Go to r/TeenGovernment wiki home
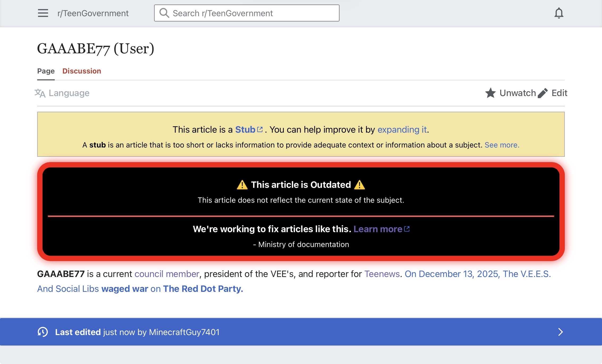The image size is (602, 364). [x=93, y=13]
